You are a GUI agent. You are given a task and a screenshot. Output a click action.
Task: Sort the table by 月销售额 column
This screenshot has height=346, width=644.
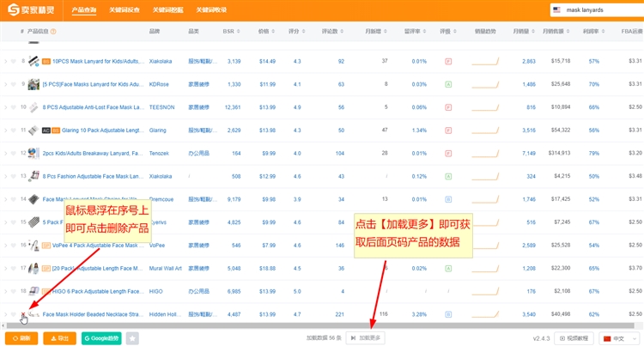556,31
